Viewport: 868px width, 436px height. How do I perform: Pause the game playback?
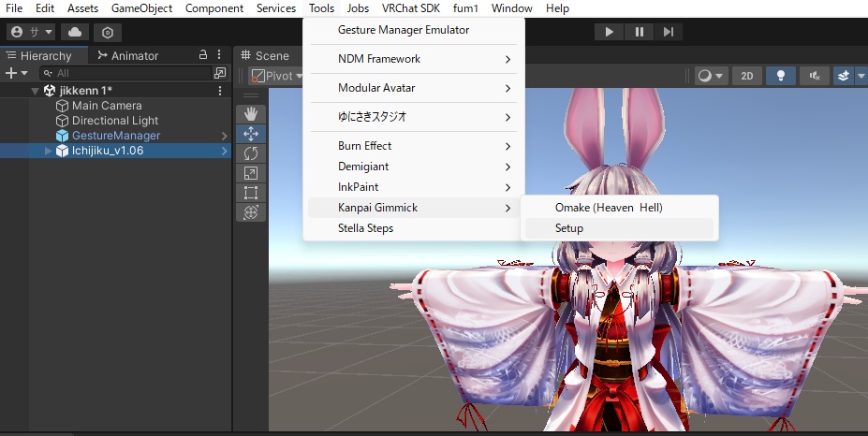(x=639, y=32)
